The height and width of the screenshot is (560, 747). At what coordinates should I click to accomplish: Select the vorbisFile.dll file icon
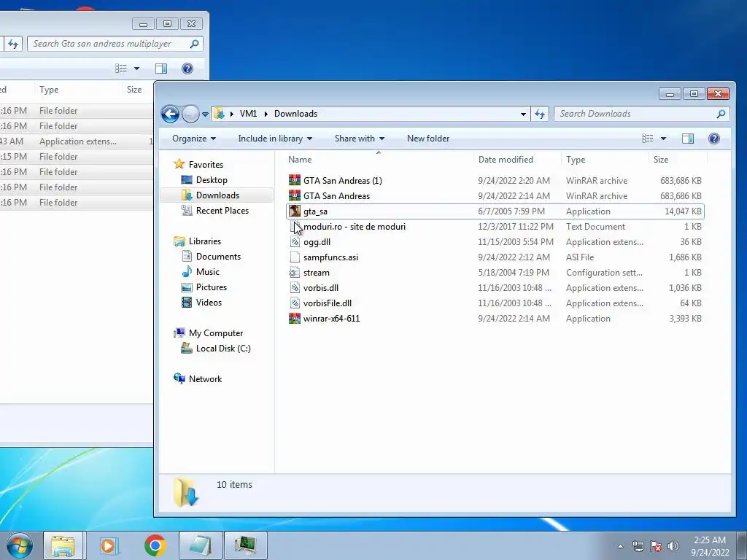[x=295, y=303]
